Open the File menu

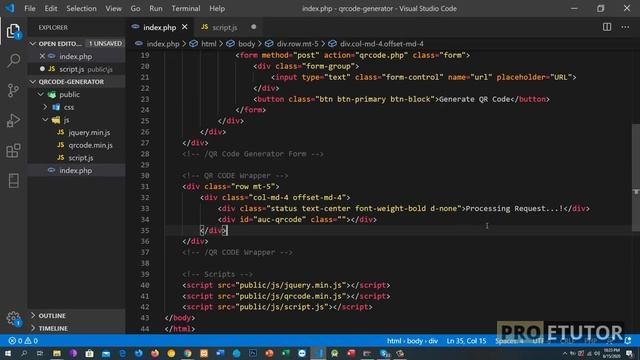[x=30, y=8]
